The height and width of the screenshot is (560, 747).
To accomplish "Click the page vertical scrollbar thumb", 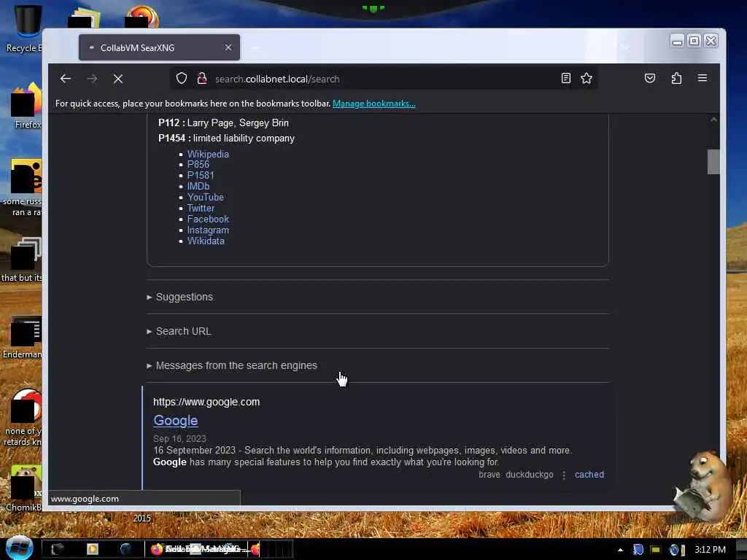I will pyautogui.click(x=713, y=162).
